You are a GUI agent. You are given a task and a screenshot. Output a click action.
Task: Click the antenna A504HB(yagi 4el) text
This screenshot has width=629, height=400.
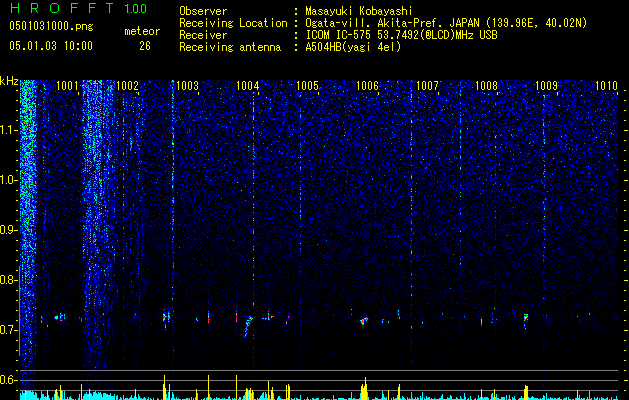pyautogui.click(x=353, y=47)
